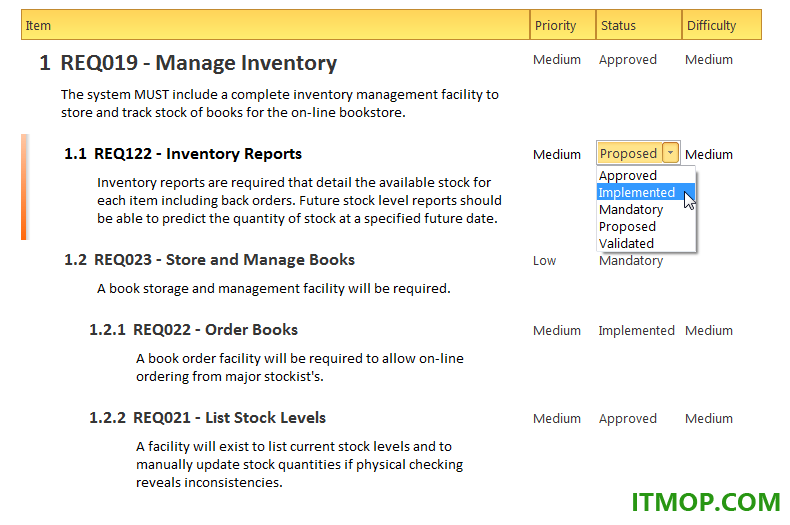This screenshot has height=525, width=790.
Task: Select the REQ122 - Inventory Reports heading
Action: tap(198, 154)
